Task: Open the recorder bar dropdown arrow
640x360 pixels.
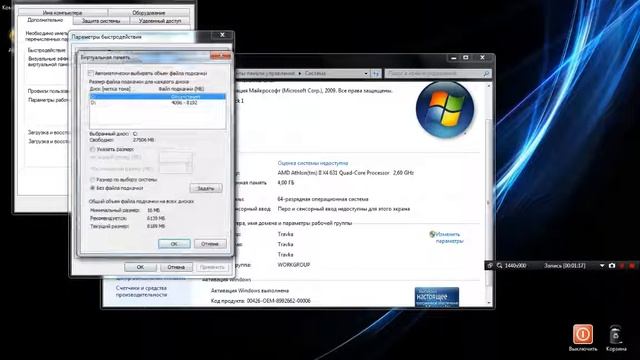Action: pos(602,266)
